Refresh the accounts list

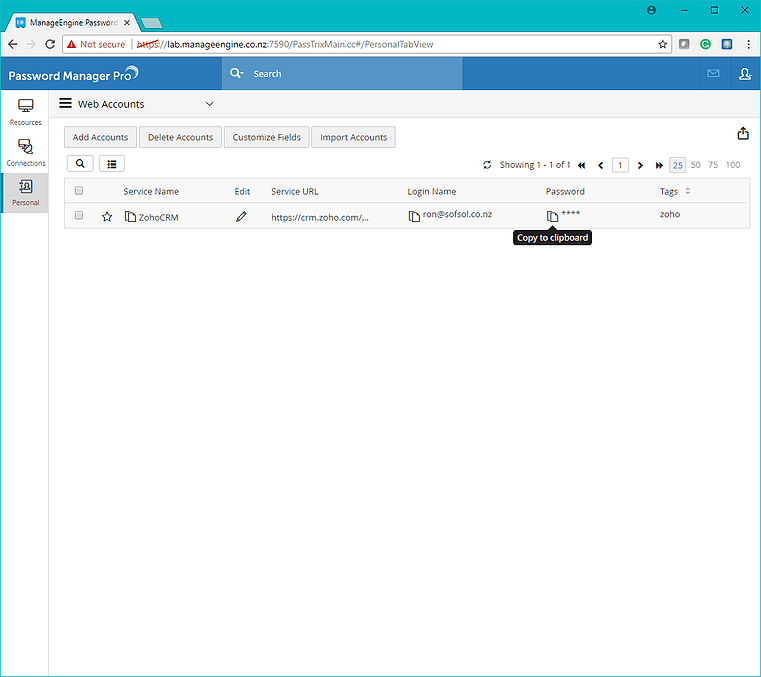point(487,165)
